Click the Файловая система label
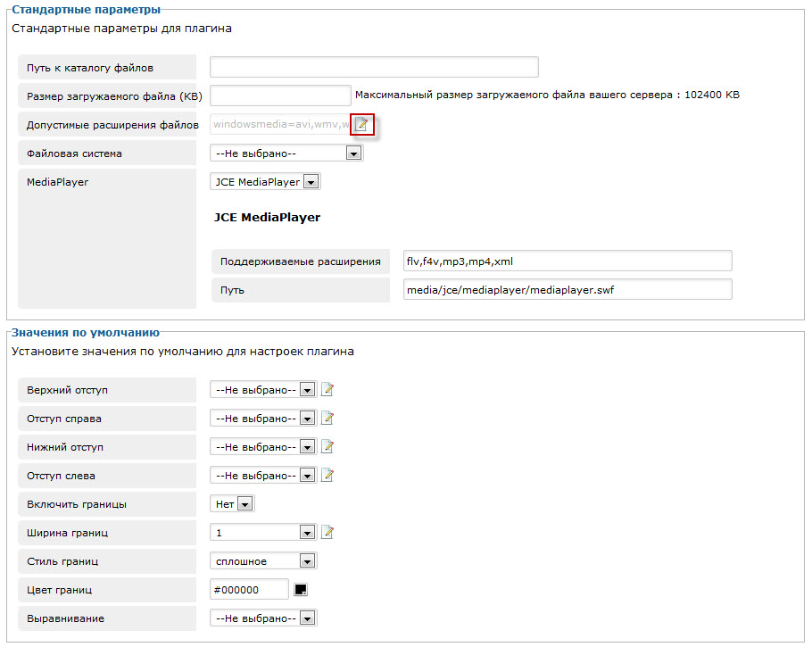This screenshot has width=812, height=647. tap(75, 153)
